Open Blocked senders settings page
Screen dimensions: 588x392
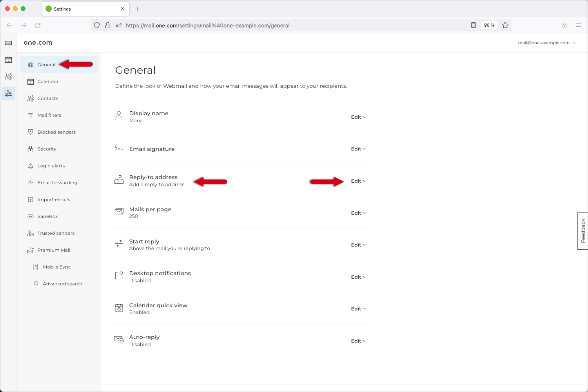[x=56, y=132]
